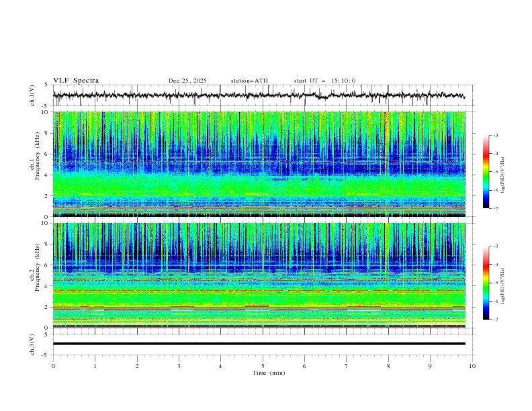532x411 pixels.
Task: Click inside the ch.2 spectrogram panel
Action: (x=259, y=275)
